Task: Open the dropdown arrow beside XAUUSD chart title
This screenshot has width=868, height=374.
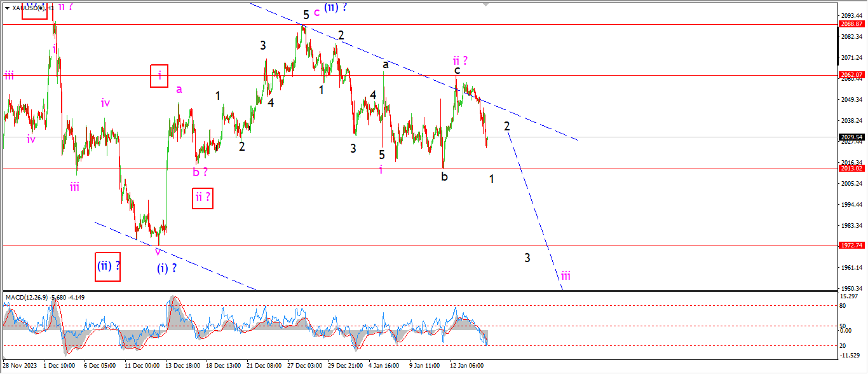Action: [7, 8]
